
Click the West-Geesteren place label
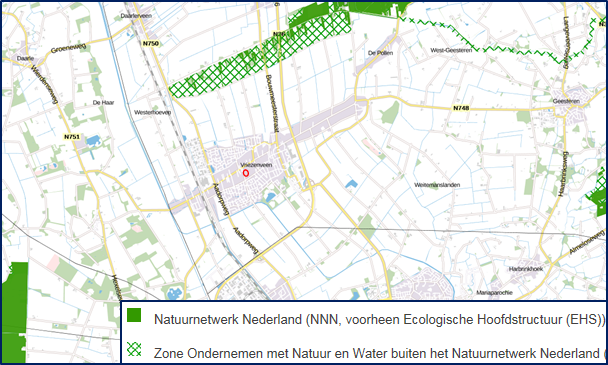pyautogui.click(x=451, y=50)
